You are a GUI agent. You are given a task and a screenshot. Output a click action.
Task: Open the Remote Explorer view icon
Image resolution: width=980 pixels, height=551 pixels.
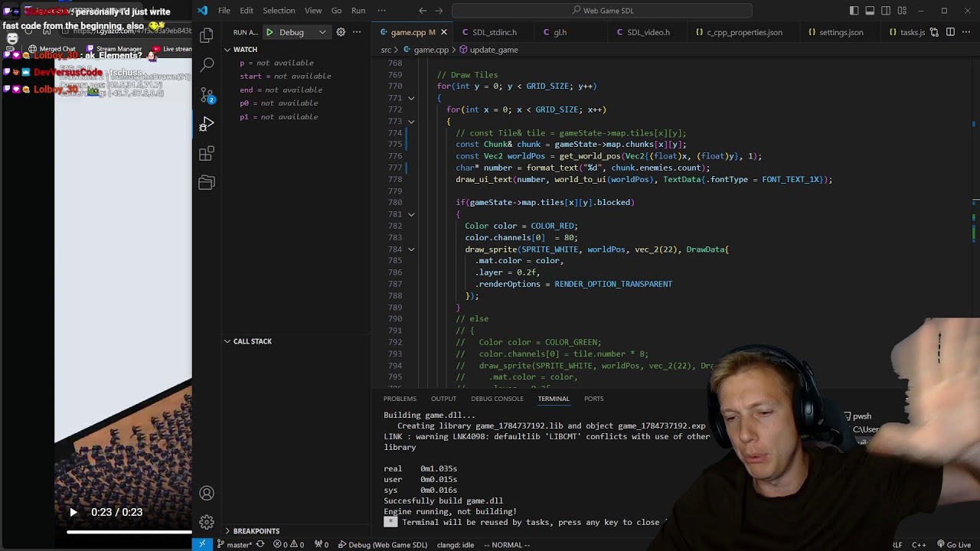[207, 183]
